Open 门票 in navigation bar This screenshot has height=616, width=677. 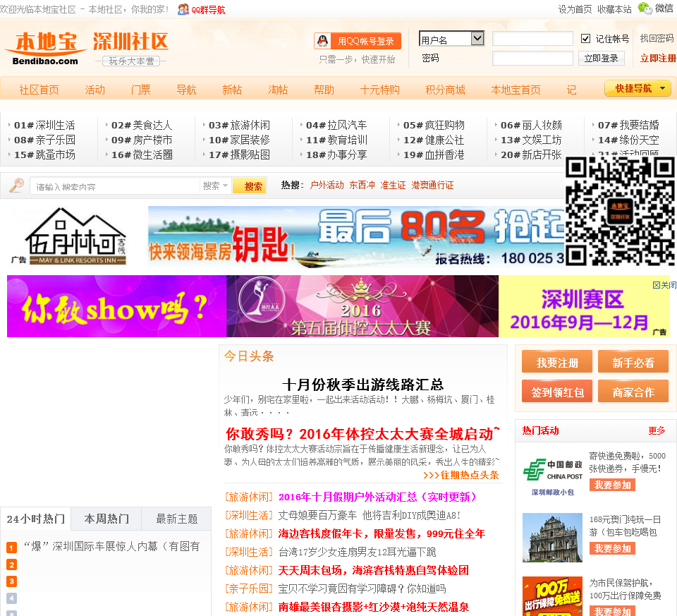click(x=141, y=90)
